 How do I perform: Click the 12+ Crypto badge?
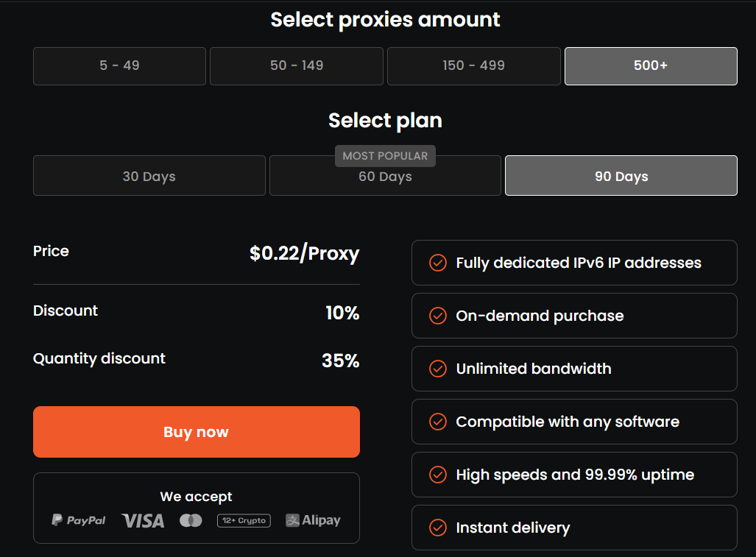[x=244, y=521]
